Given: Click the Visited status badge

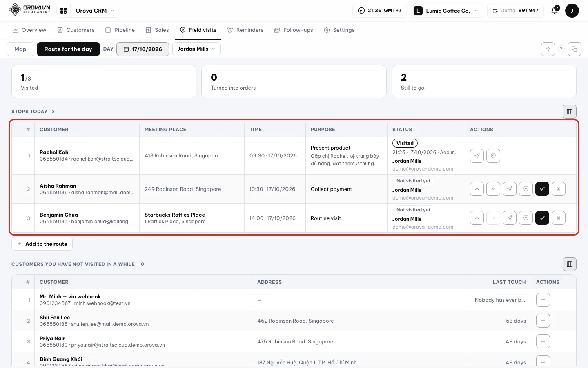Looking at the screenshot, I should (405, 143).
